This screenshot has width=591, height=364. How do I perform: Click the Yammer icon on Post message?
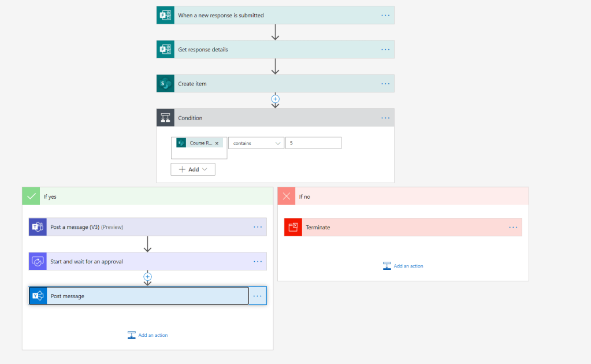coord(38,296)
